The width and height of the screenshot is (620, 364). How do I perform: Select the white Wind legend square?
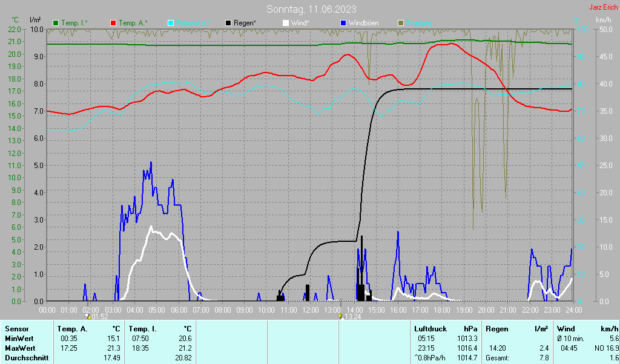[x=286, y=23]
